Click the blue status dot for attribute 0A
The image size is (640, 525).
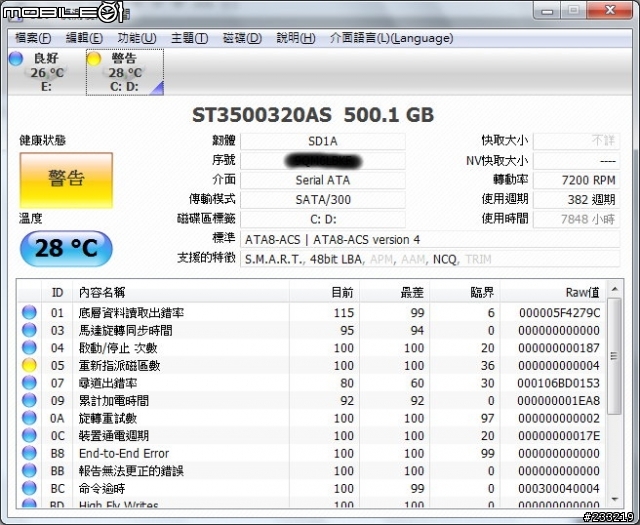pyautogui.click(x=29, y=418)
